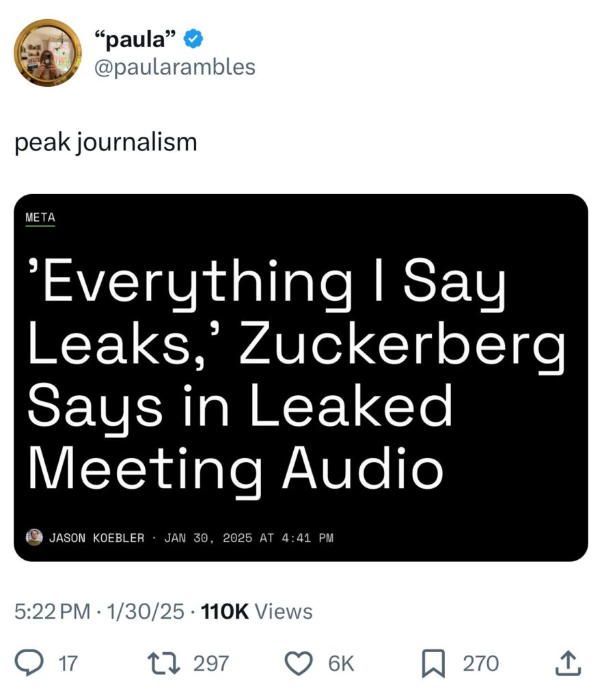Screen dimensions: 602x700
Task: Bookmark this tweet
Action: (x=432, y=663)
